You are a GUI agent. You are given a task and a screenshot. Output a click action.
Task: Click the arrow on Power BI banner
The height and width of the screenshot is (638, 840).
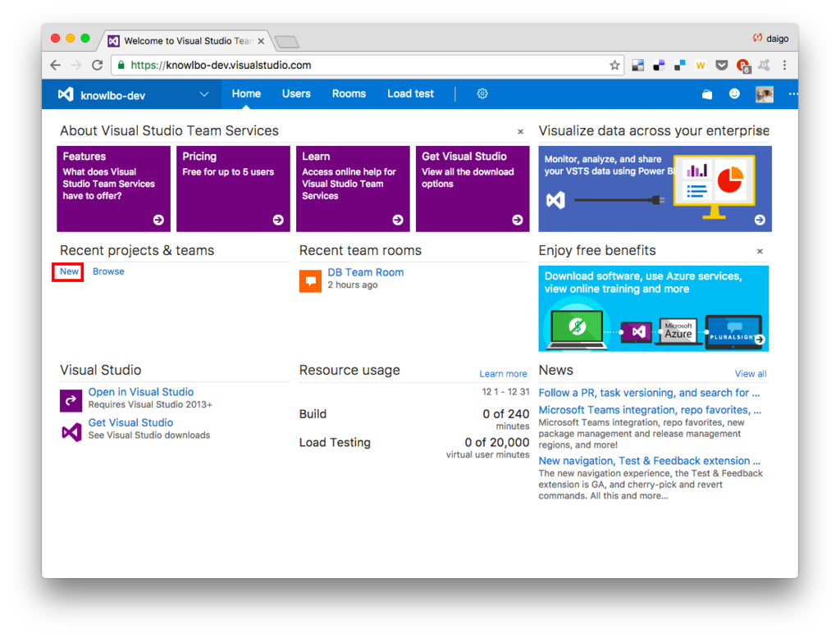[760, 220]
